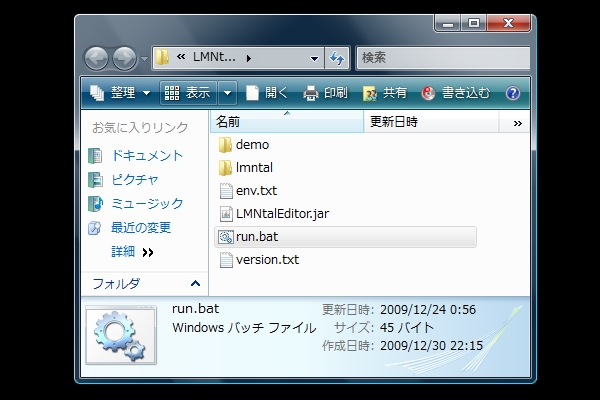Open the address bar history dropdown

(x=315, y=58)
